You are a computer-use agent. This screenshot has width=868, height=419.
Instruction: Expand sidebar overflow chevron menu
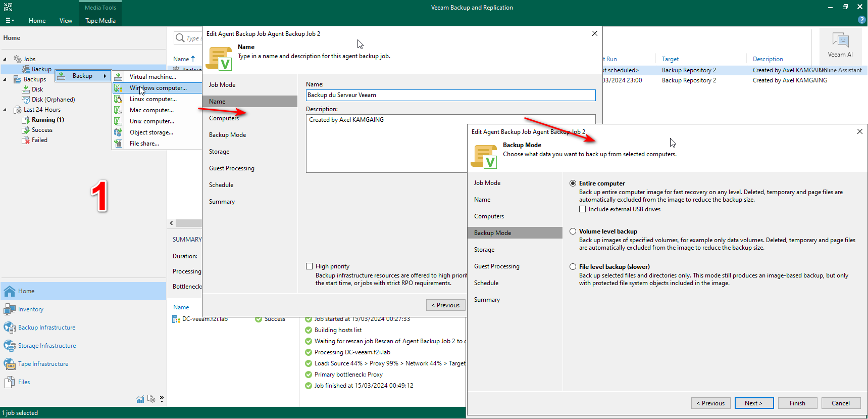click(162, 399)
